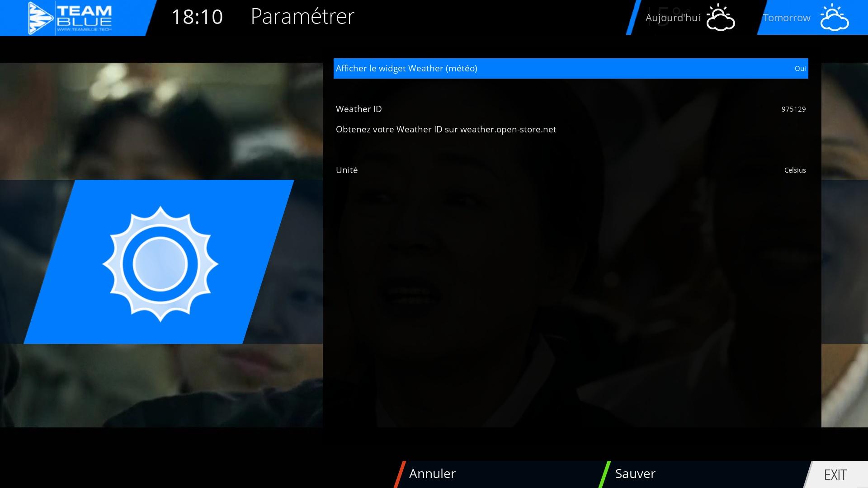Click tomorrow's partly cloudy weather icon
Viewport: 868px width, 488px height.
(x=834, y=18)
